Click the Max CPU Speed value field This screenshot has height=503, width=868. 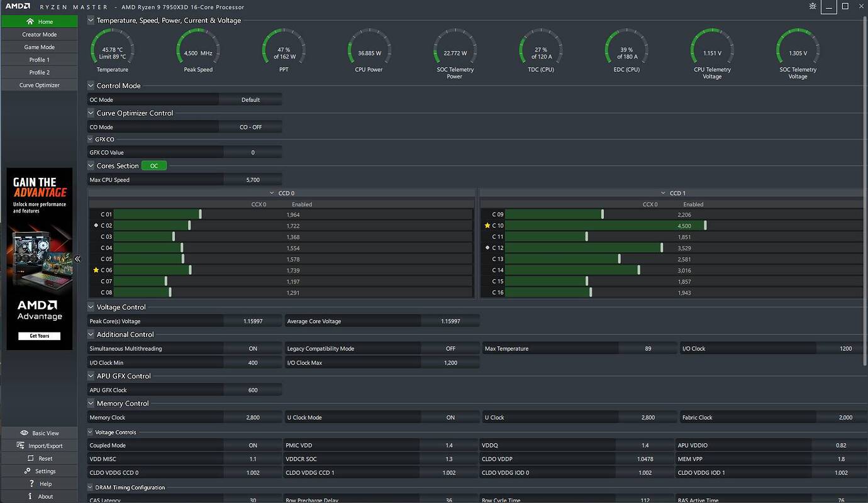(253, 180)
